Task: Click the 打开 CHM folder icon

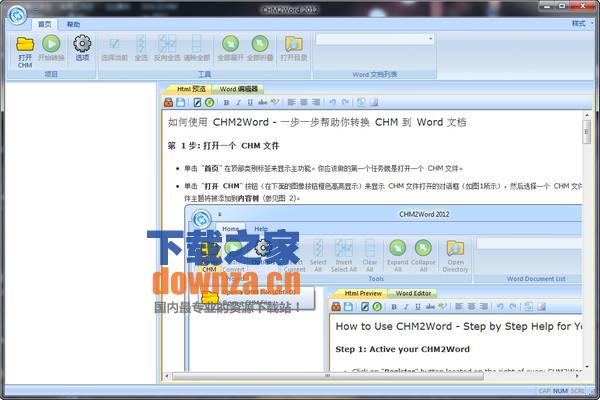Action: pos(25,44)
